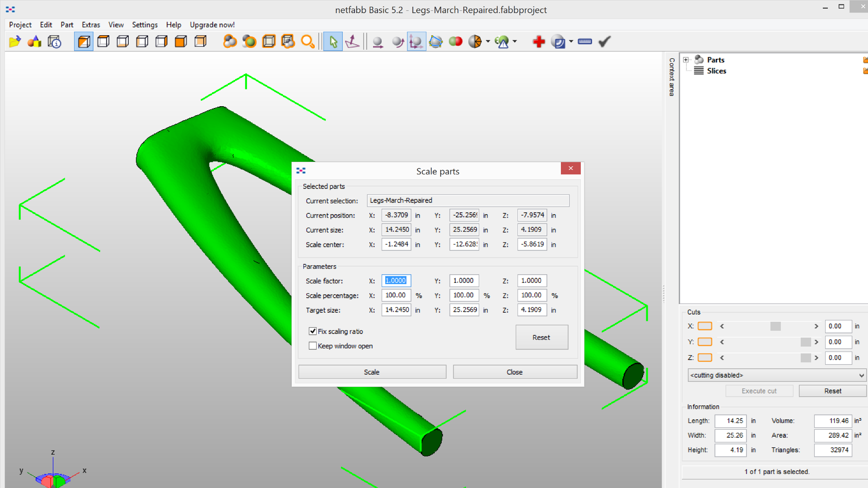Select the isometric view cube icon

point(84,42)
